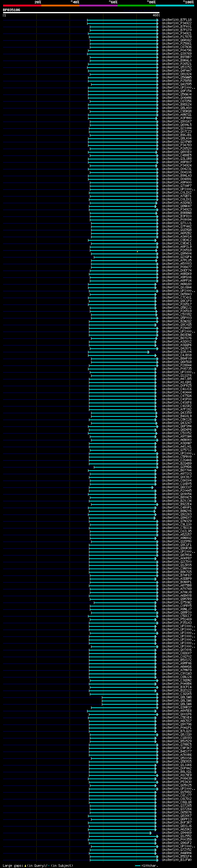Select hit label UniRef100_Q41595
This screenshot has width=197, height=868.
pos(176,84)
